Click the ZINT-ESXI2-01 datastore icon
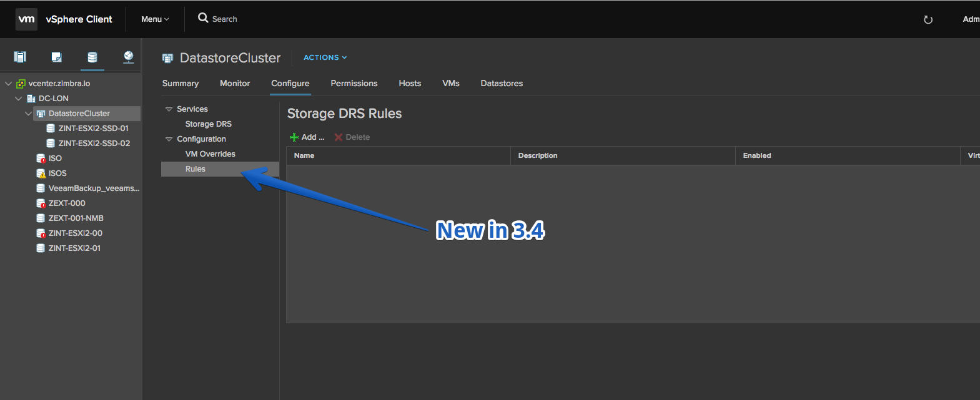The width and height of the screenshot is (980, 400). click(x=41, y=248)
